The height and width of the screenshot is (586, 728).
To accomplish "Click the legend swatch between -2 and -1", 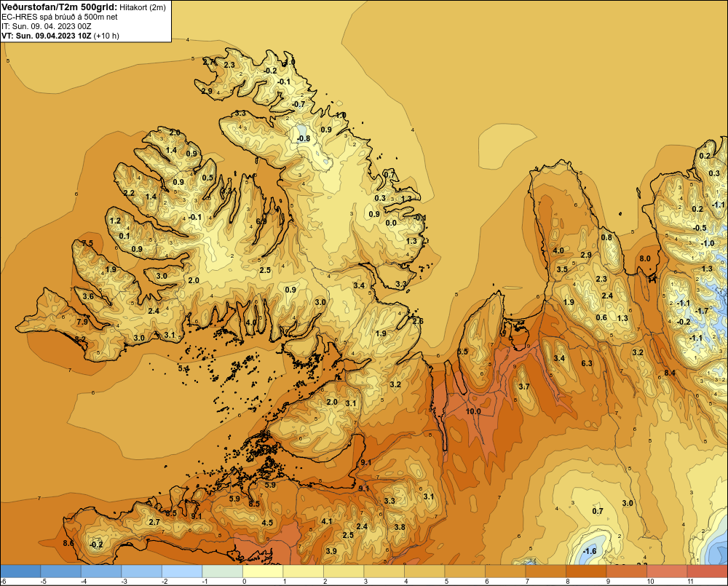I will click(x=182, y=571).
